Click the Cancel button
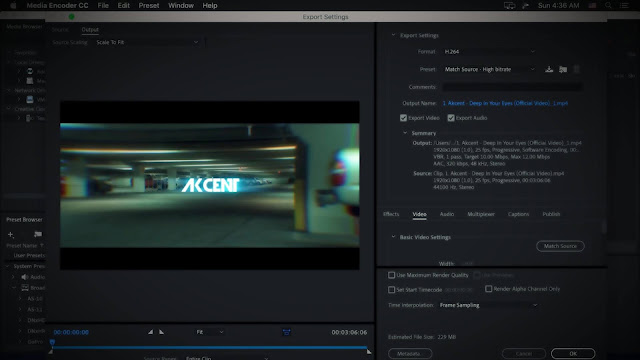 pos(524,353)
